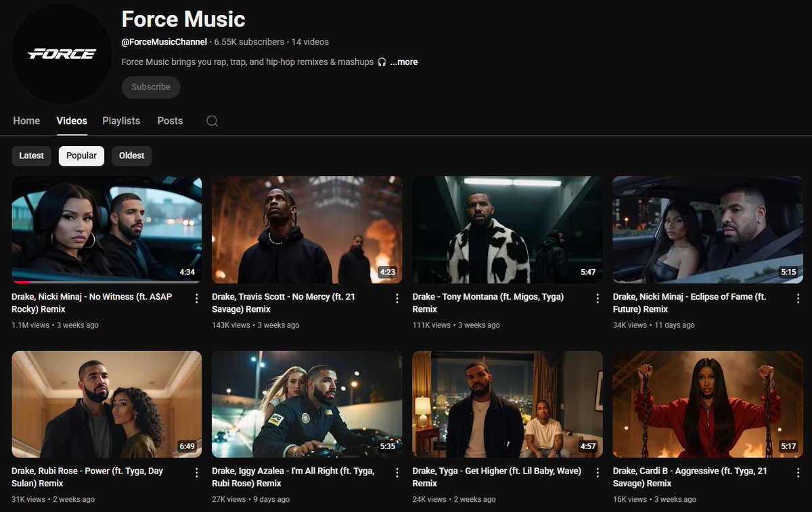Viewport: 812px width, 512px height.
Task: Open more options for I'm All Right Remix
Action: click(x=397, y=473)
